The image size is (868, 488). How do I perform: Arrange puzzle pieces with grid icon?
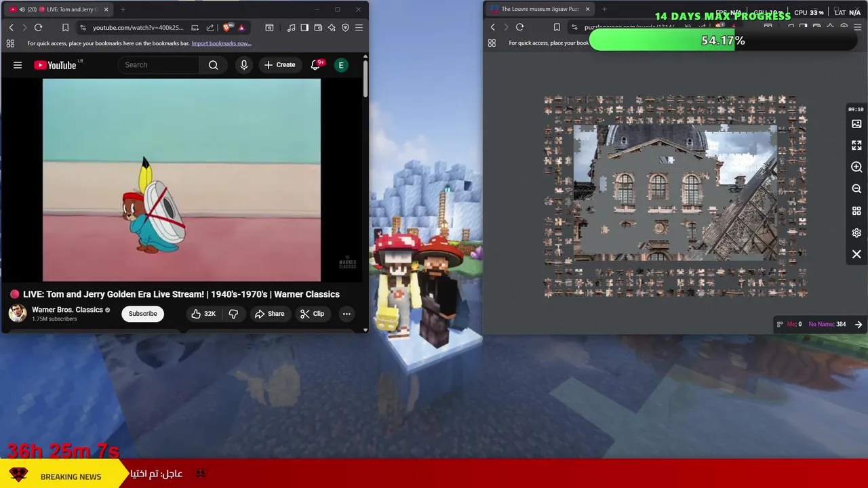click(856, 211)
